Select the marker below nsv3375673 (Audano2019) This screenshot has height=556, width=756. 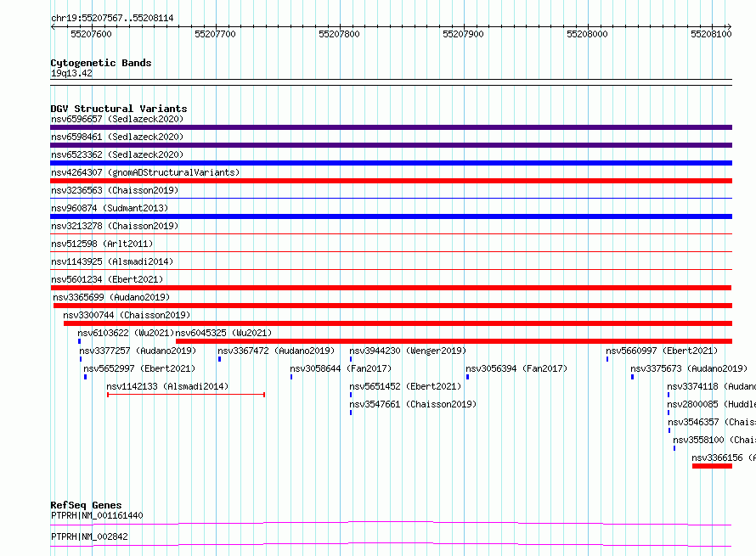point(633,377)
